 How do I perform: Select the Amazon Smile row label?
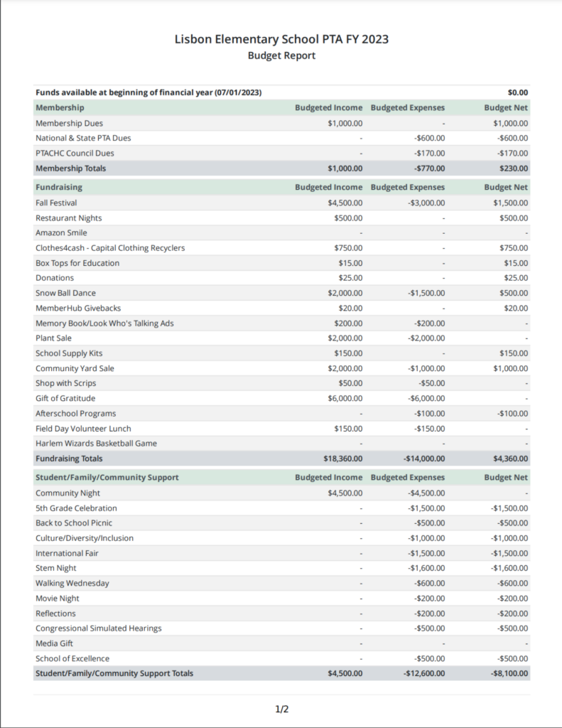click(61, 232)
